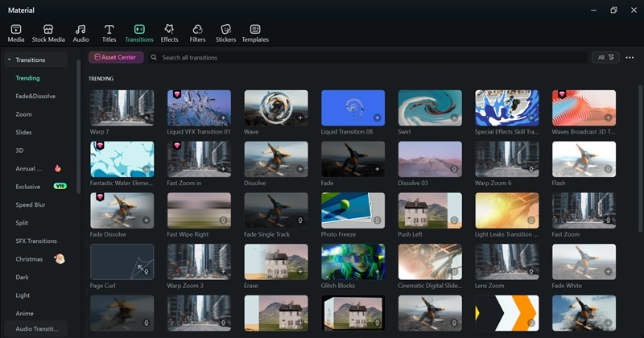Select the Zoom category
644x338 pixels.
[x=23, y=114]
